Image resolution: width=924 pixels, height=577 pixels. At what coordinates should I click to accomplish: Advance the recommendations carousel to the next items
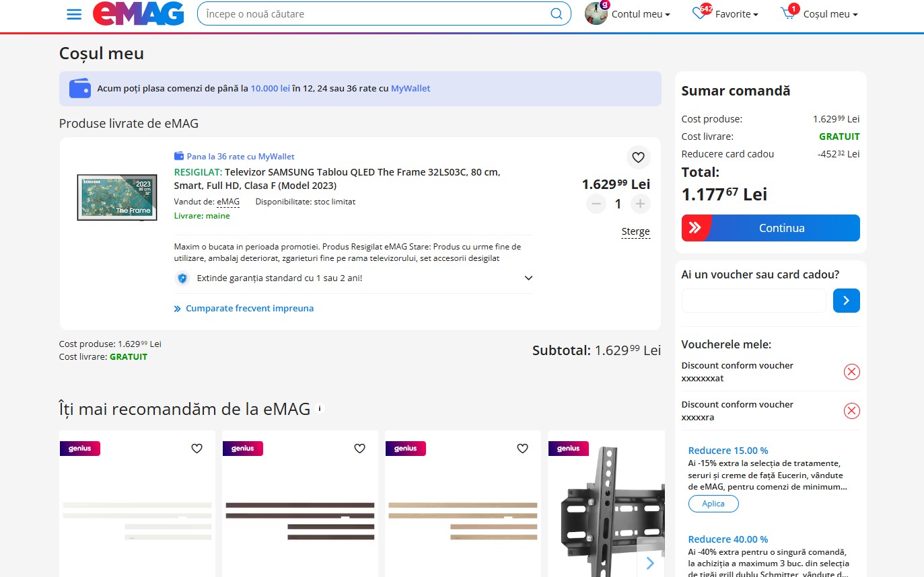[x=650, y=563]
